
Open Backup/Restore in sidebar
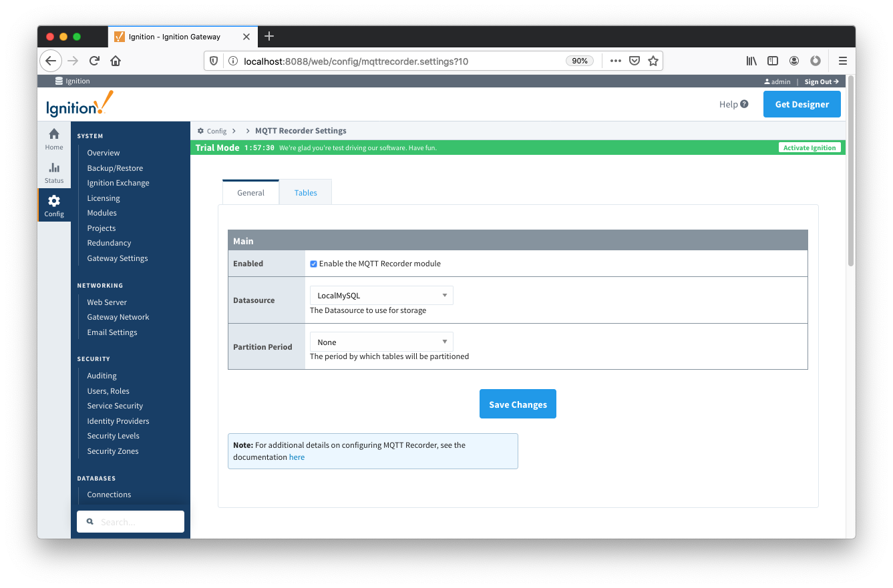[115, 168]
